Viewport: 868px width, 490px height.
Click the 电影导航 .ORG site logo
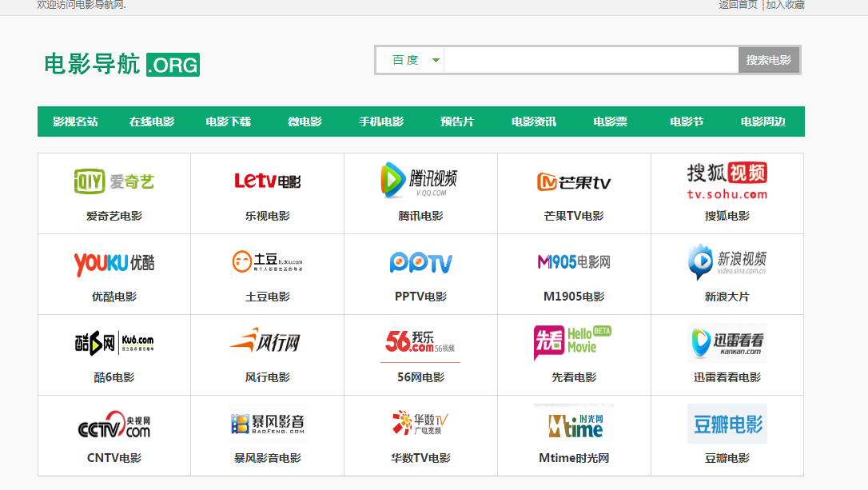(x=121, y=64)
